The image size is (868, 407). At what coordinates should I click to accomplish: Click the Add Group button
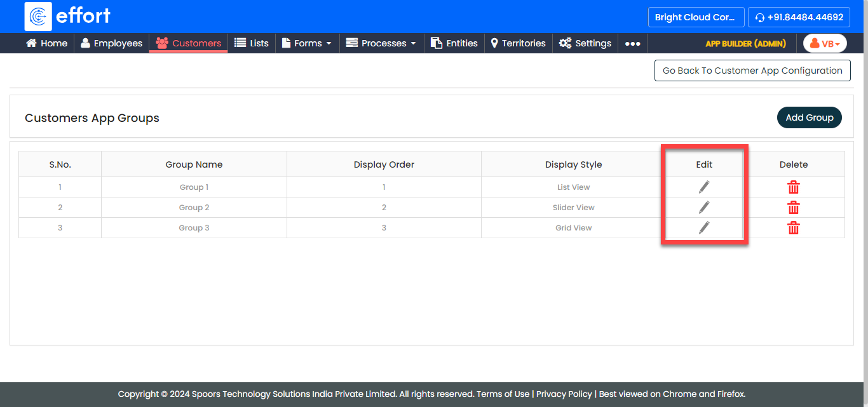point(809,117)
